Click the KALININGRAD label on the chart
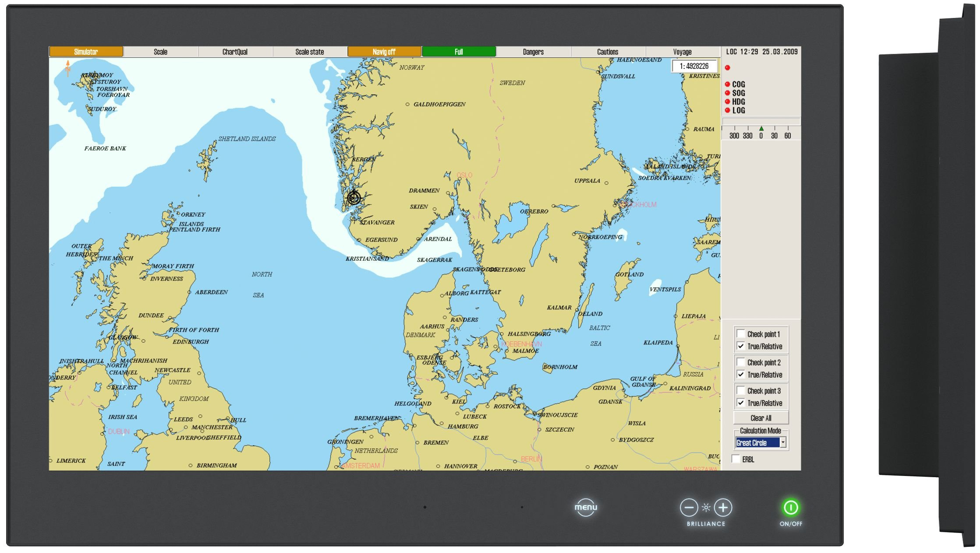The image size is (980, 553). [690, 388]
